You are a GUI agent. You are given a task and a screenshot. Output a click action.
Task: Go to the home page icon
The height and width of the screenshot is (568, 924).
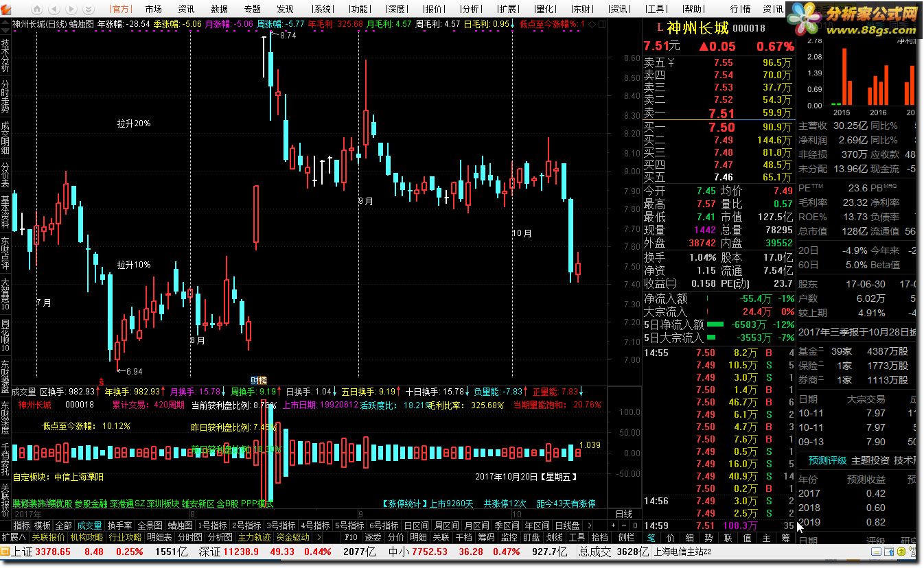click(x=37, y=9)
